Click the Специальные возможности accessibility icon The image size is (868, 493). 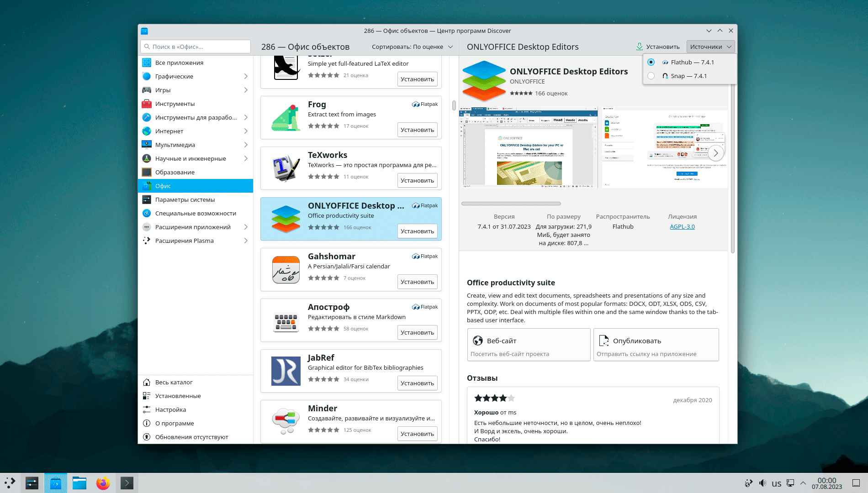coord(147,213)
